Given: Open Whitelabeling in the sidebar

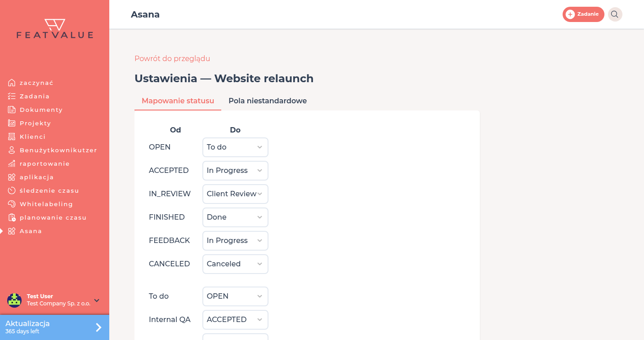Looking at the screenshot, I should (46, 204).
